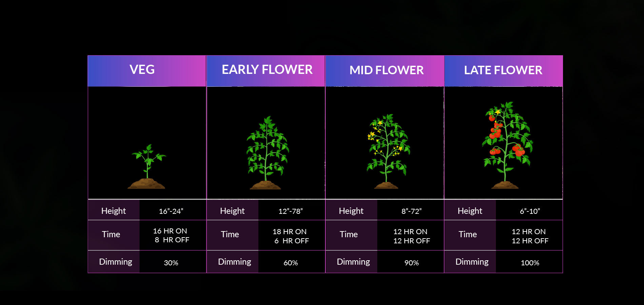Click the 12"-78" height value
Screen dimensions: 644x305
click(x=290, y=211)
